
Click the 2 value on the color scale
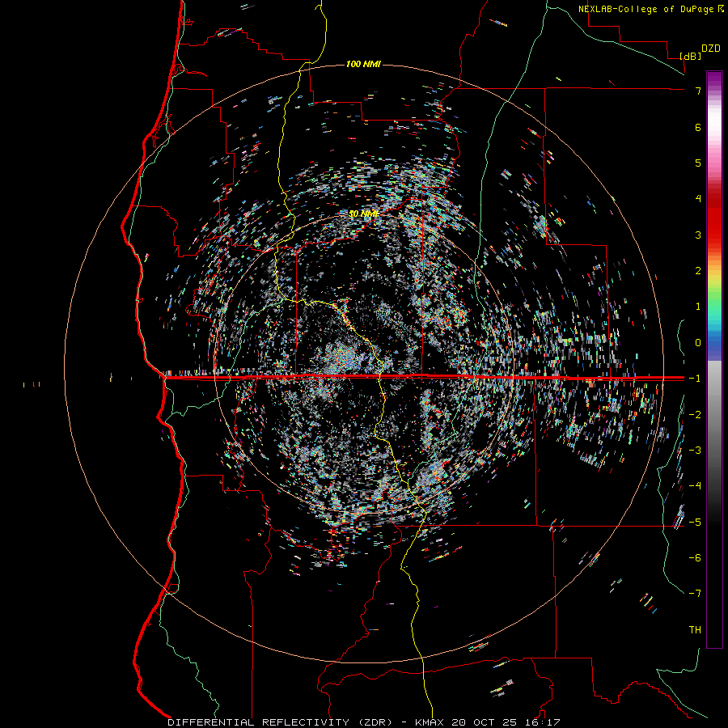point(698,271)
